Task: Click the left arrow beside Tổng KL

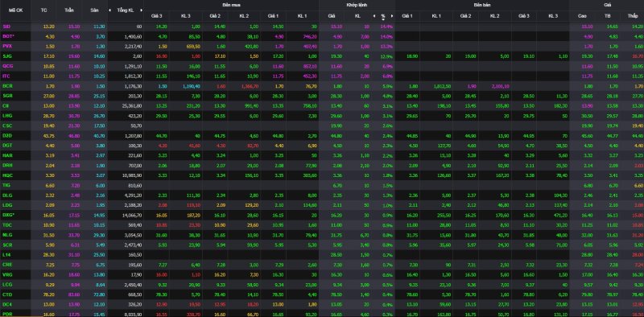Action: pyautogui.click(x=109, y=10)
